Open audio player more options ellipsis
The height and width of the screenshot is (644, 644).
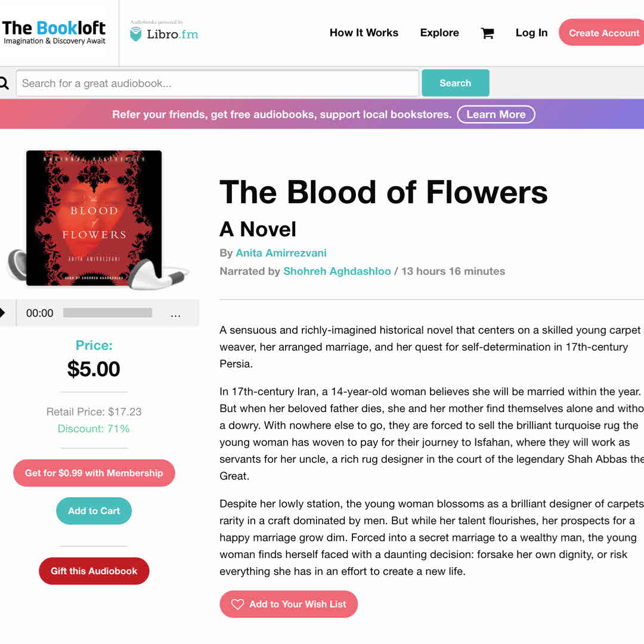click(x=175, y=314)
